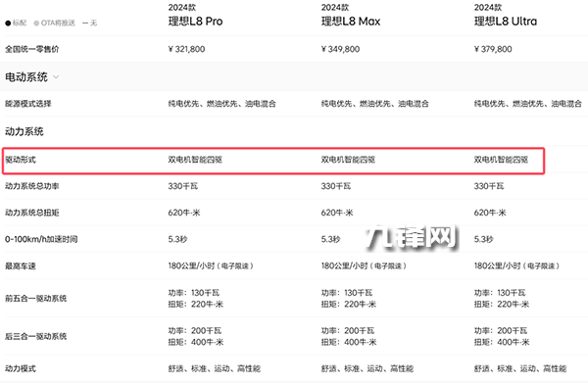Click the 电动系统 section header
This screenshot has width=588, height=383.
(26, 77)
